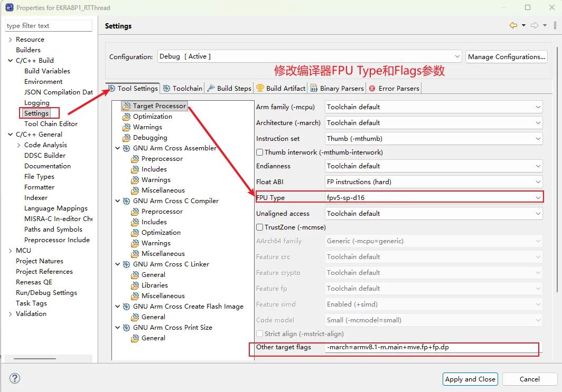This screenshot has width=562, height=392.
Task: Click the GNU Arm Cross Print Size icon
Action: 127,328
